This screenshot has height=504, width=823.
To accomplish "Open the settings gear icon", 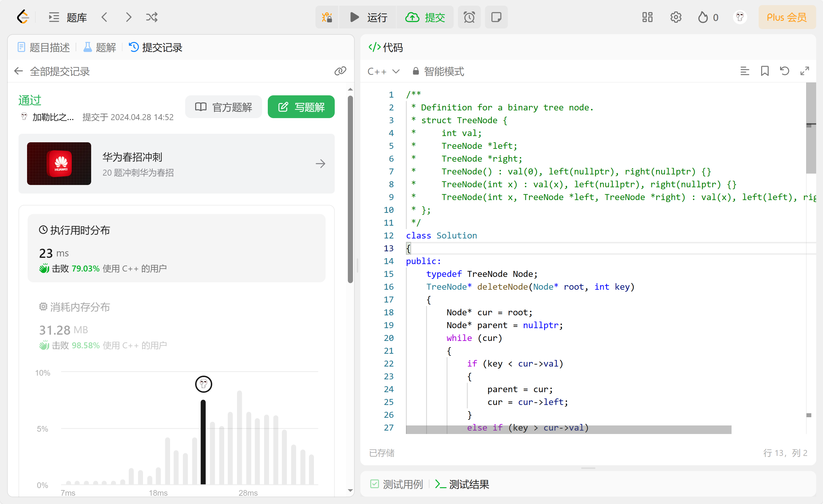I will click(x=675, y=17).
